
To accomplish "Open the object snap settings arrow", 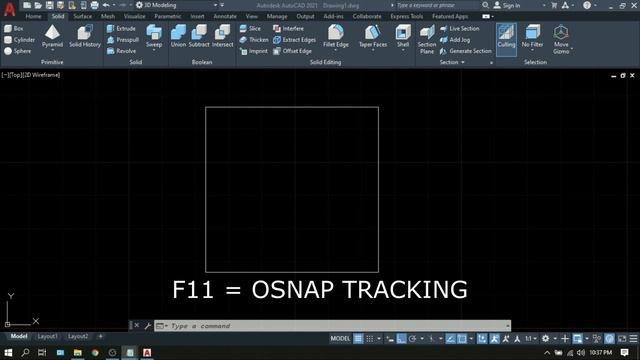I will coord(471,339).
